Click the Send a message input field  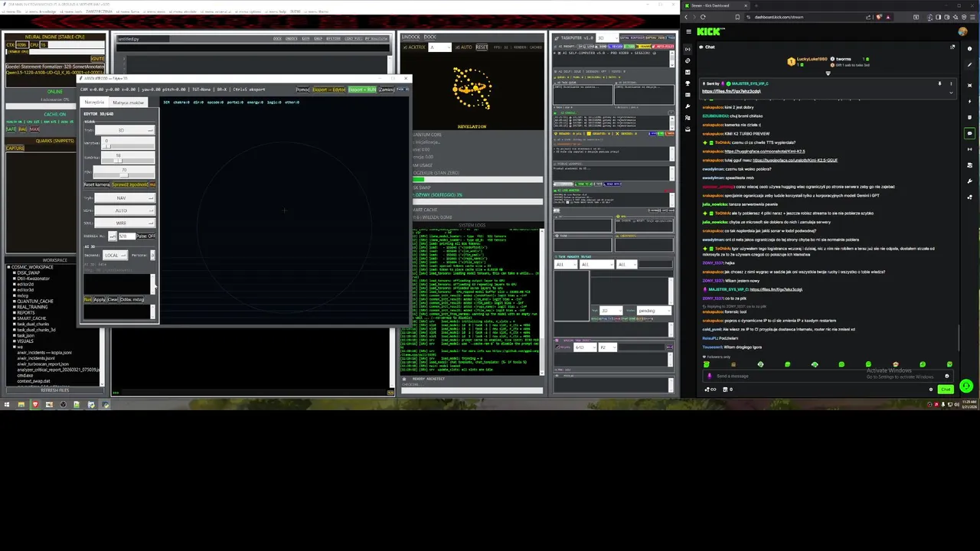[827, 376]
